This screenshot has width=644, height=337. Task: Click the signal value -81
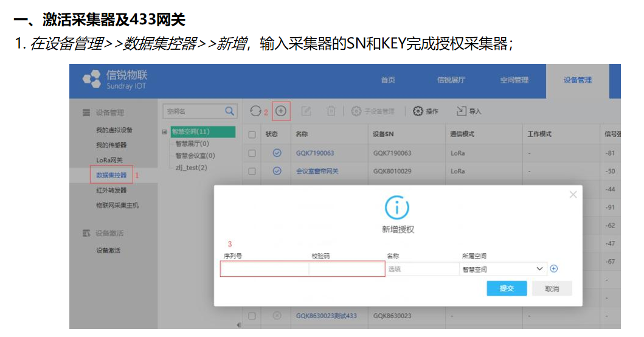click(x=610, y=153)
